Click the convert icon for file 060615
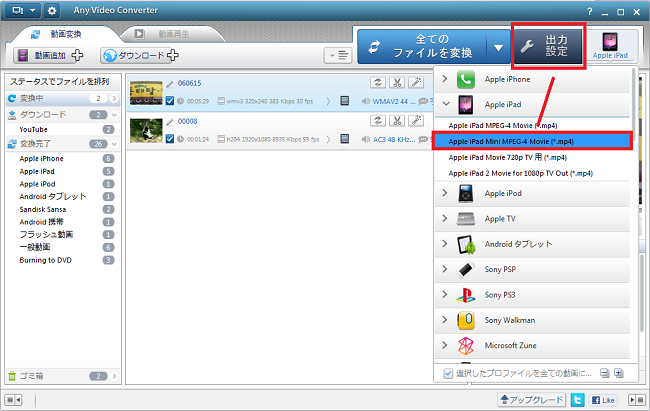This screenshot has height=411, width=650. pos(378,83)
